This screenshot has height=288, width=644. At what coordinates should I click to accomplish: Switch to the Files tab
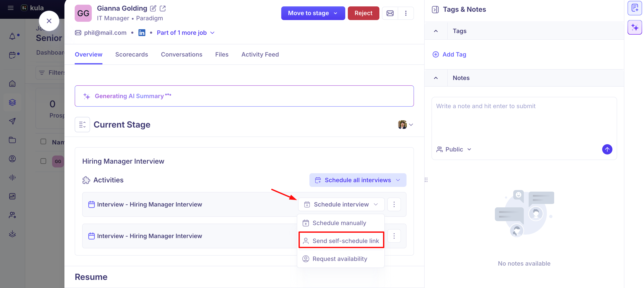pyautogui.click(x=222, y=54)
